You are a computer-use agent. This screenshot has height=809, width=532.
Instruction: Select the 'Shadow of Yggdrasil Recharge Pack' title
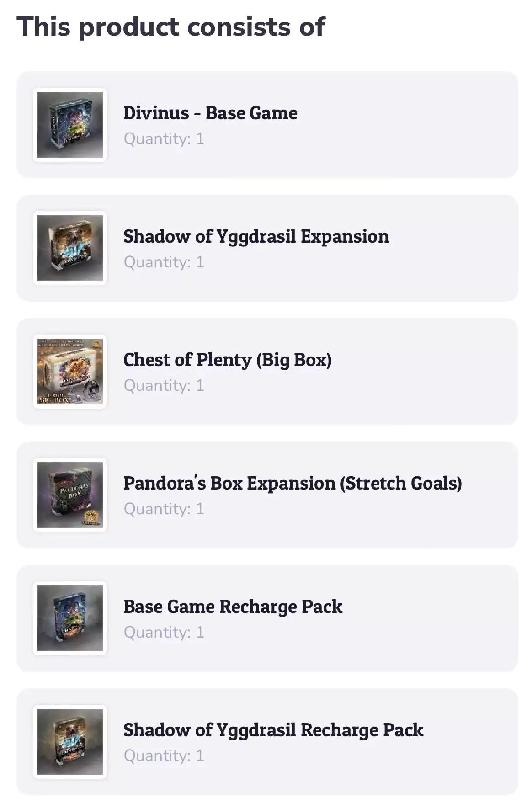[x=273, y=730]
